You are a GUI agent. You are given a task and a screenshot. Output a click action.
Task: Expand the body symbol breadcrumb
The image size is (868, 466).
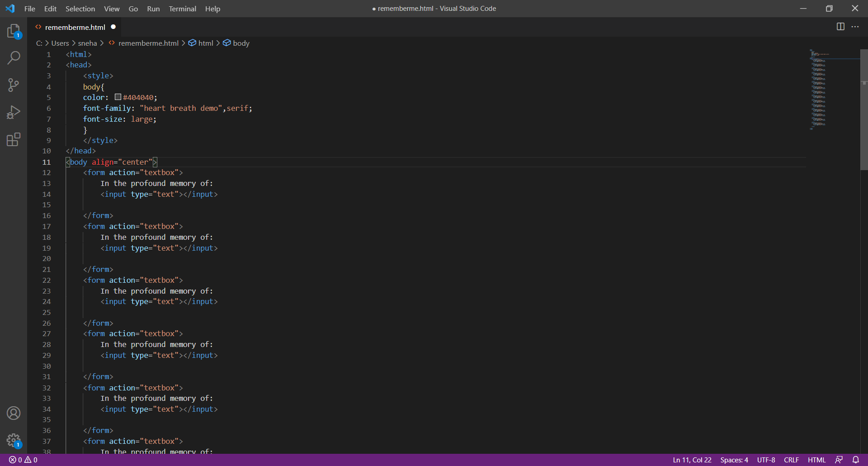236,43
